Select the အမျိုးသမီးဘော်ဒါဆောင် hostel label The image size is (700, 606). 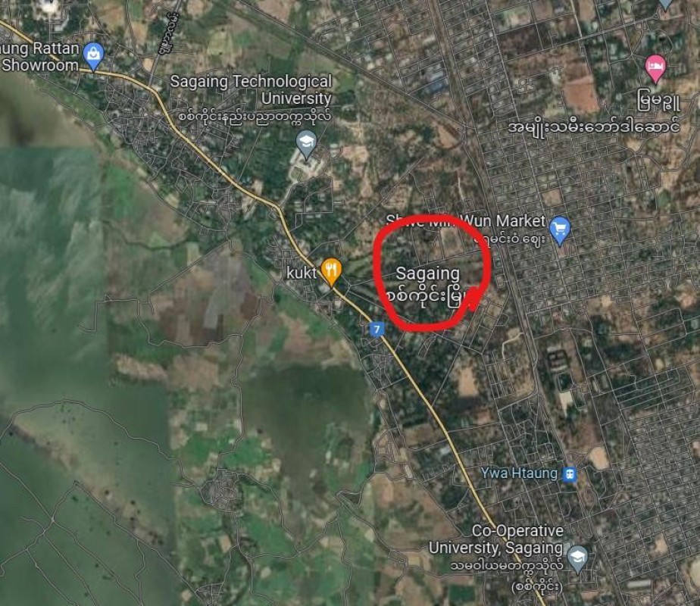click(594, 126)
